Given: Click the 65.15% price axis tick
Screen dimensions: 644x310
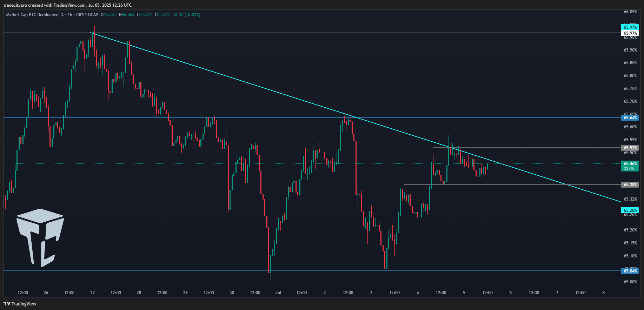Looking at the screenshot, I should 630,243.
